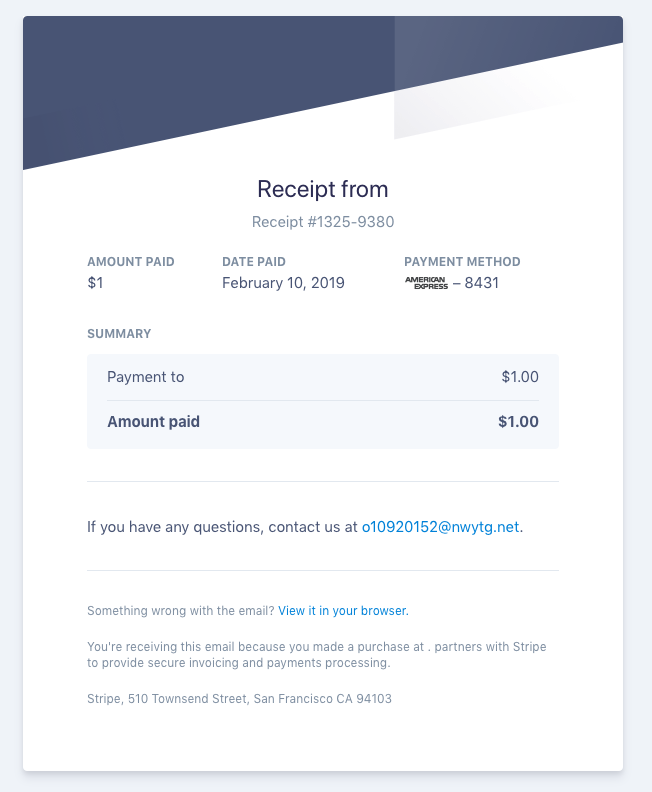Screen dimensions: 652x792
Task: Click the PAYMENT METHOD label
Action: point(462,262)
